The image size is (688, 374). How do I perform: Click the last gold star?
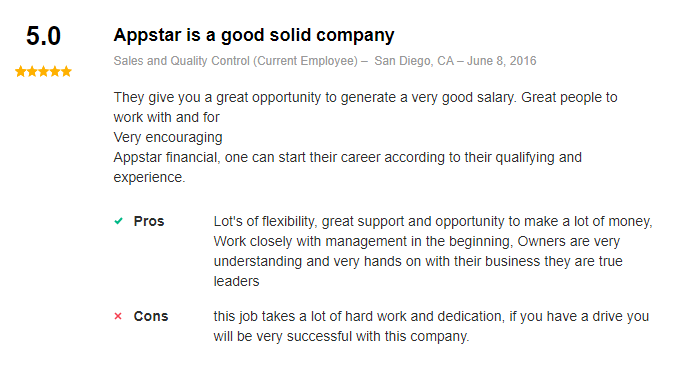(x=66, y=71)
